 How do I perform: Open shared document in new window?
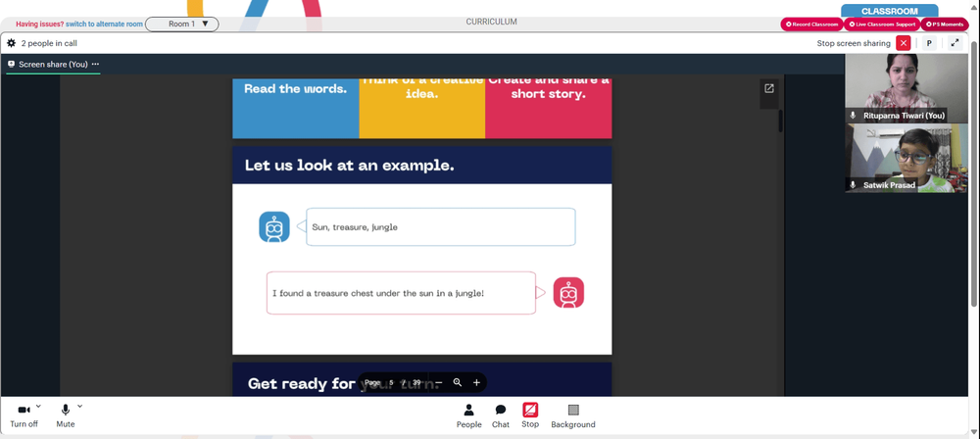click(768, 88)
